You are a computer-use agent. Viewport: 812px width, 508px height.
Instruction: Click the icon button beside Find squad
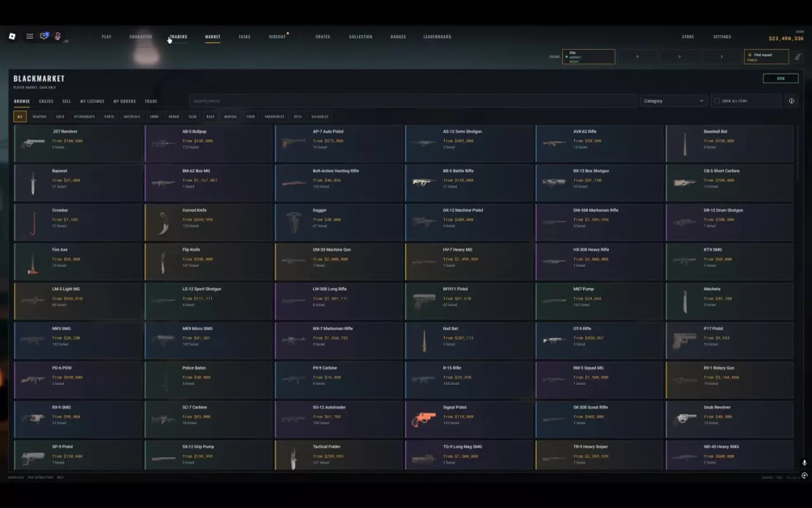797,57
